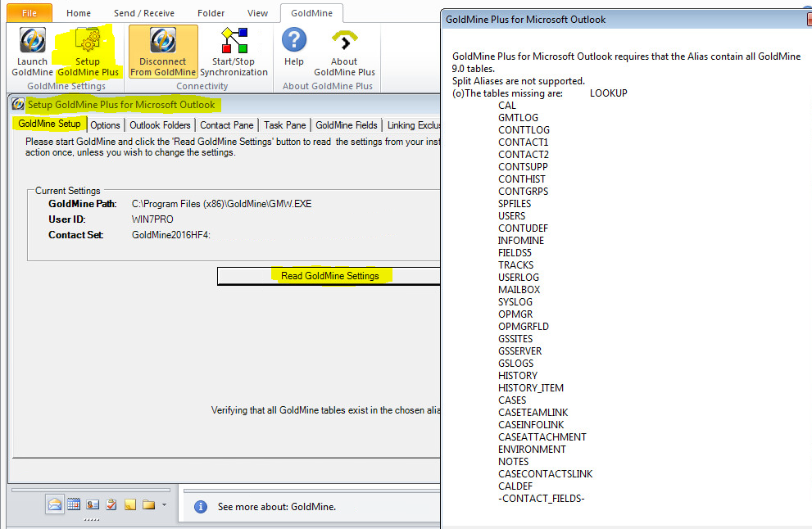This screenshot has width=812, height=529.
Task: Switch to the Send / Receive ribbon tab
Action: pyautogui.click(x=144, y=13)
